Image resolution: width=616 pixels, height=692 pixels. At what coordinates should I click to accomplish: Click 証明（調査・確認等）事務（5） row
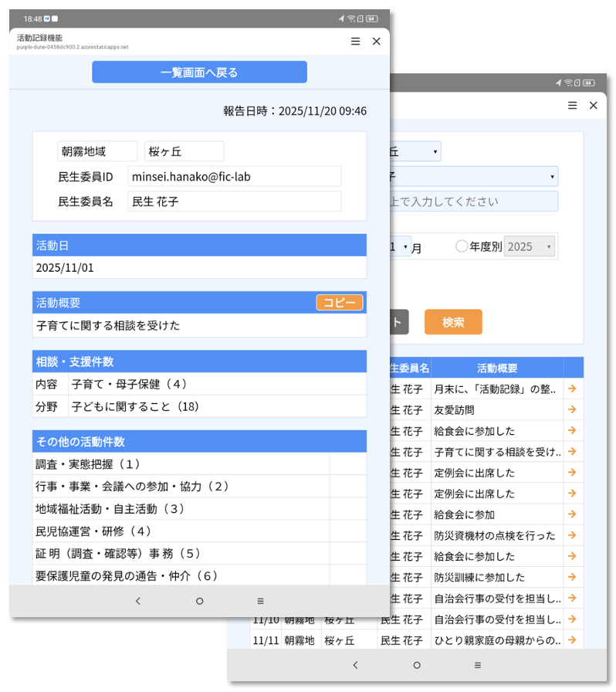(x=199, y=554)
